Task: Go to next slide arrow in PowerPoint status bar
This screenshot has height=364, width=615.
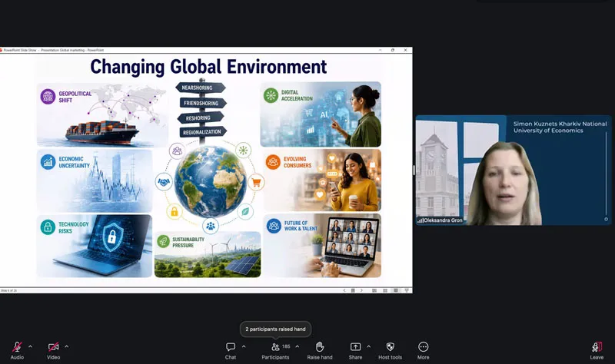Action: (x=361, y=290)
